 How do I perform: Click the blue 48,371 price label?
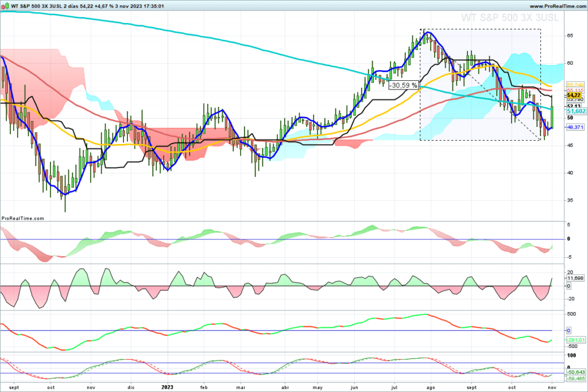(575, 127)
